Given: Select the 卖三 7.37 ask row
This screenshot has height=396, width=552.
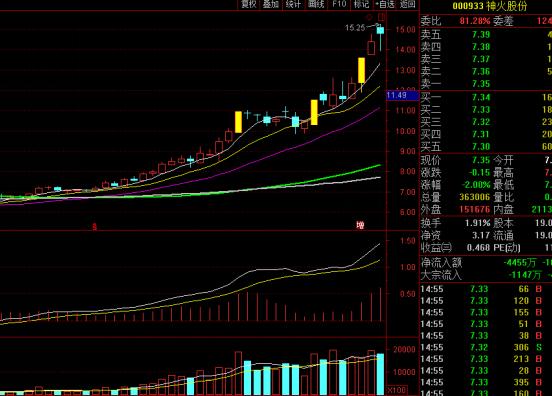Looking at the screenshot, I should point(486,59).
